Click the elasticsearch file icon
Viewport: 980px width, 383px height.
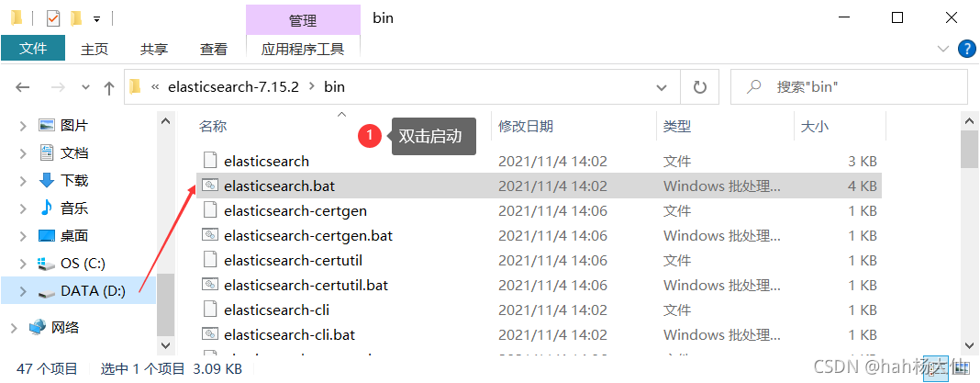[x=211, y=161]
